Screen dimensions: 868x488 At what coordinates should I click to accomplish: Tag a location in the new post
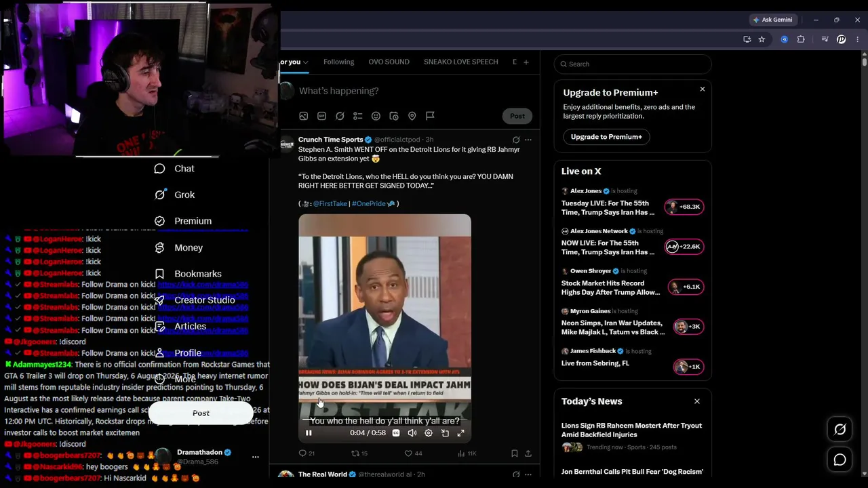point(412,116)
